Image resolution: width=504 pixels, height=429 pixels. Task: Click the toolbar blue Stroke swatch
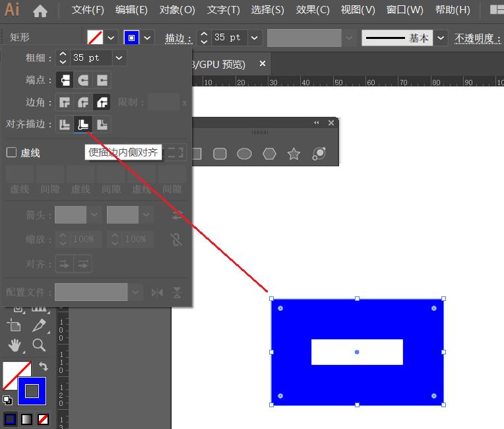(32, 391)
